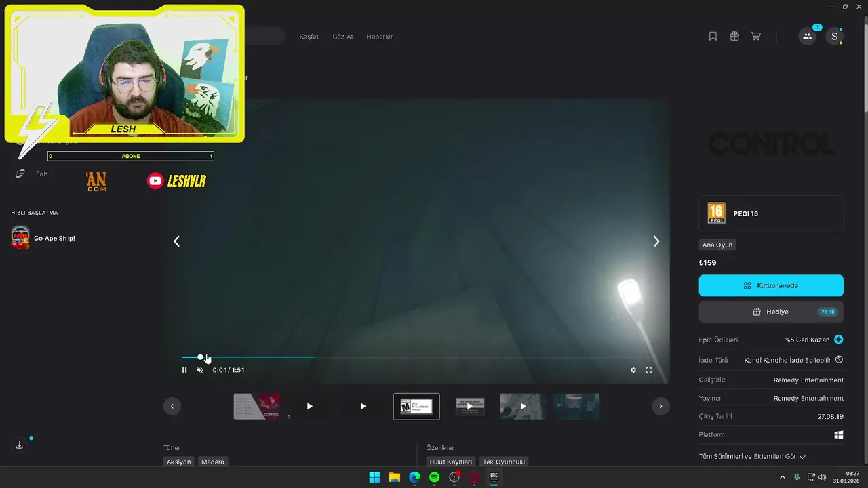Open the Epic Rewards plus icon

[x=839, y=340]
